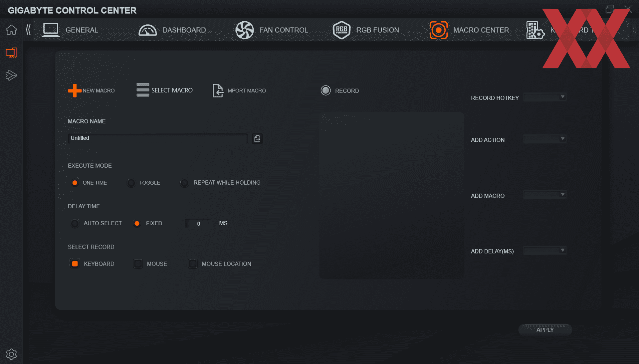Click the orange plus New Macro icon
This screenshot has height=364, width=639.
click(75, 91)
